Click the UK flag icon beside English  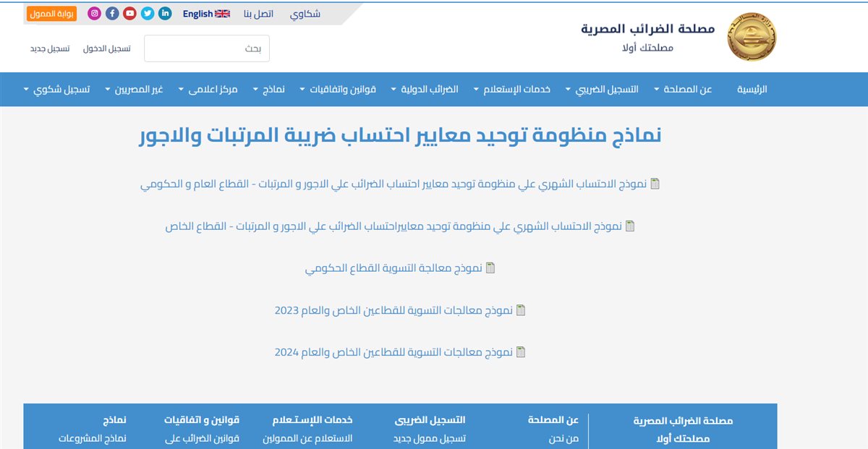pyautogui.click(x=223, y=14)
